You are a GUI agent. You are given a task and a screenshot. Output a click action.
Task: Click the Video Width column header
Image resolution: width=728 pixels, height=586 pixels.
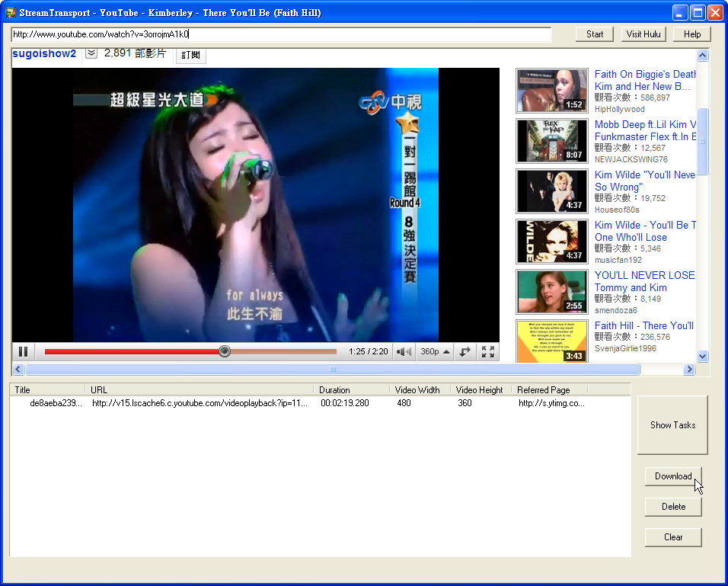[x=420, y=390]
